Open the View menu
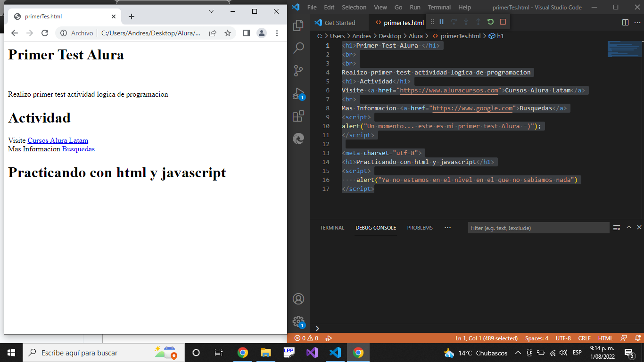Screen dimensions: 644x362 coord(380,7)
